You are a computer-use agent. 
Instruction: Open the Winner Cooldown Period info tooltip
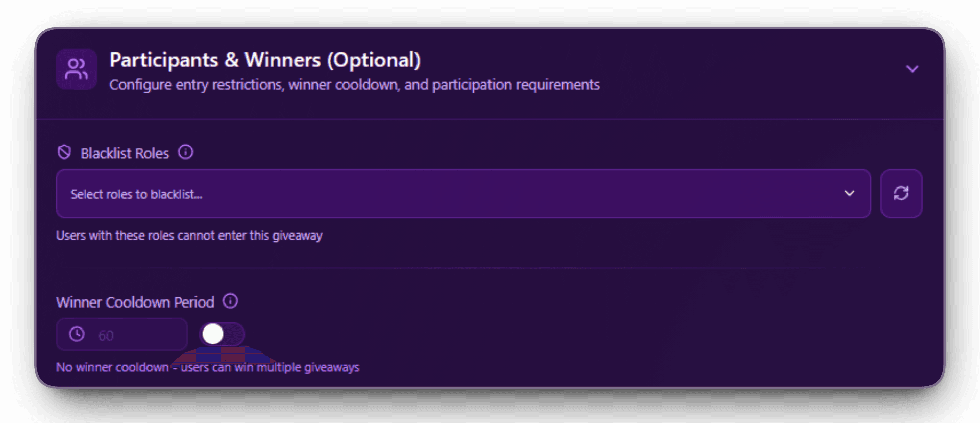231,301
